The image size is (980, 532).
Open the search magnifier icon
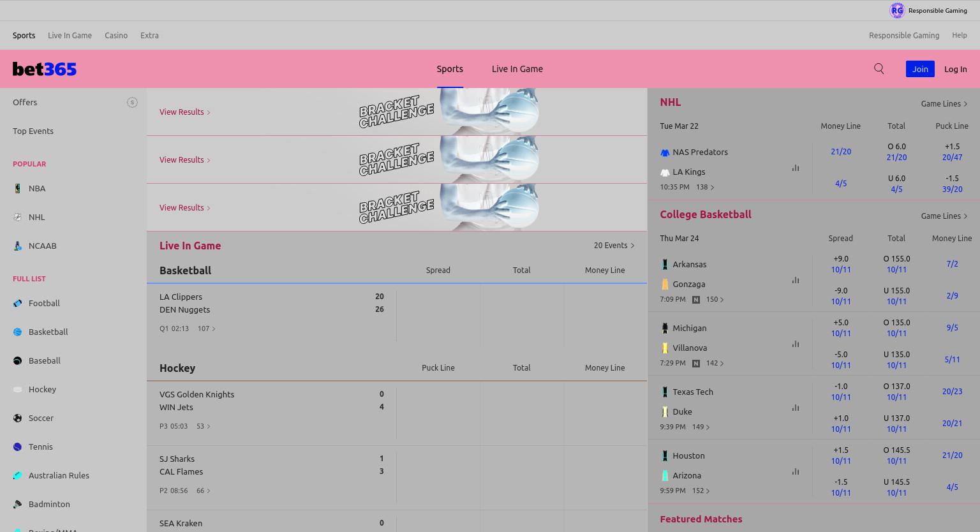click(x=879, y=69)
